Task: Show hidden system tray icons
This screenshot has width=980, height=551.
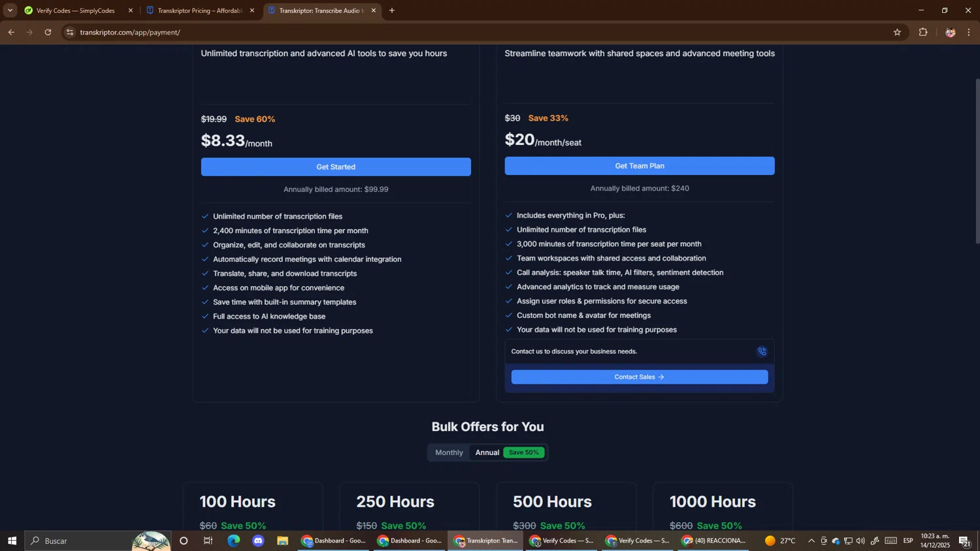Action: coord(811,541)
